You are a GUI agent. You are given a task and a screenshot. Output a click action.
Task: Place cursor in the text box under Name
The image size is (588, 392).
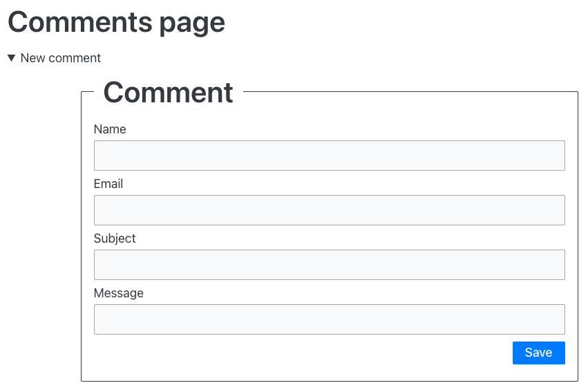330,156
